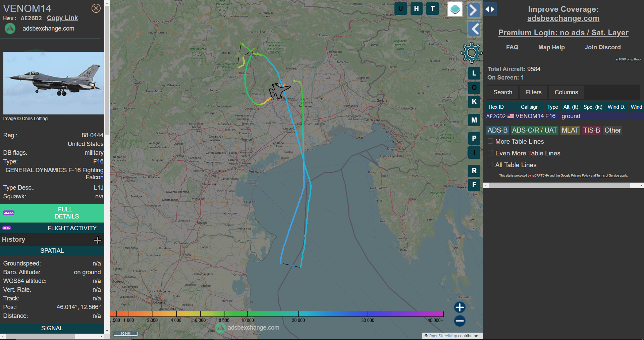This screenshot has height=340, width=644.
Task: Click the U map toggle button
Action: click(x=400, y=9)
